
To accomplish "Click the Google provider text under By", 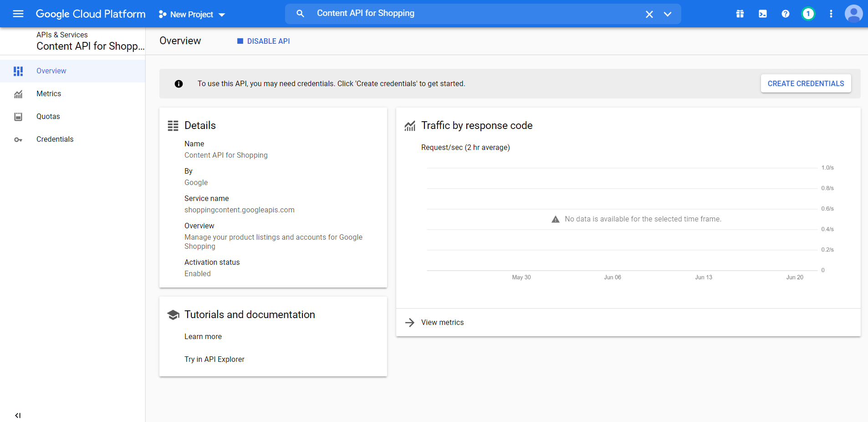I will tap(196, 182).
